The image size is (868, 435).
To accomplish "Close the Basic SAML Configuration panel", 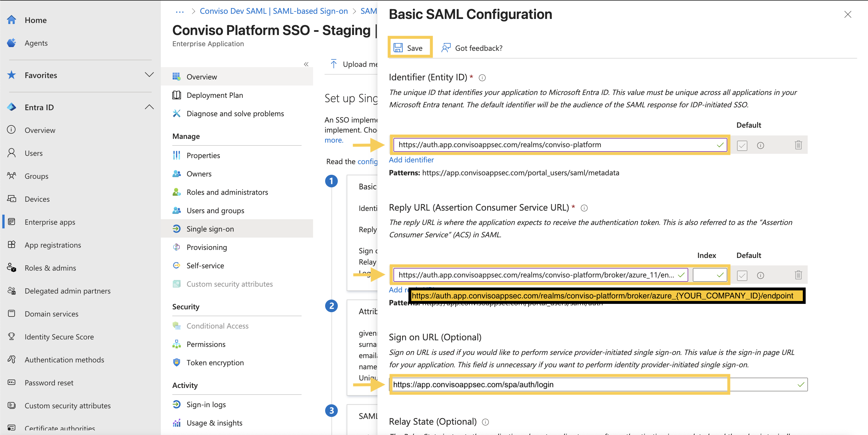I will (848, 14).
